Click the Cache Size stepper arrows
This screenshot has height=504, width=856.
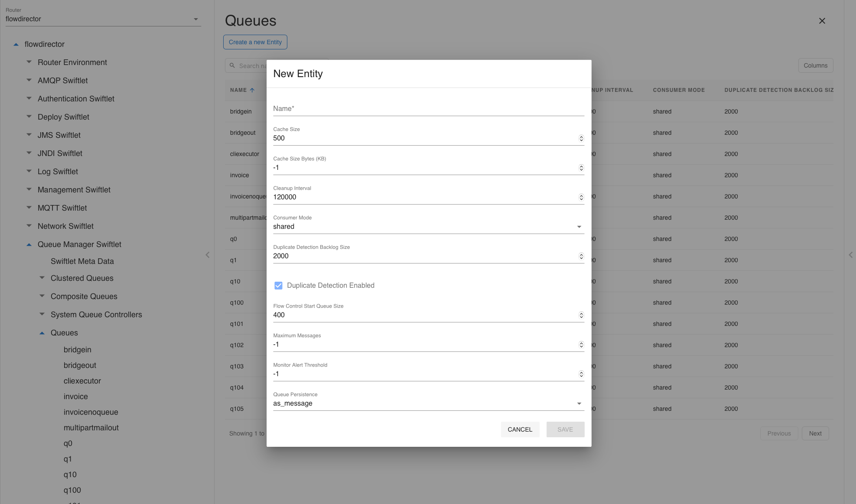[581, 138]
